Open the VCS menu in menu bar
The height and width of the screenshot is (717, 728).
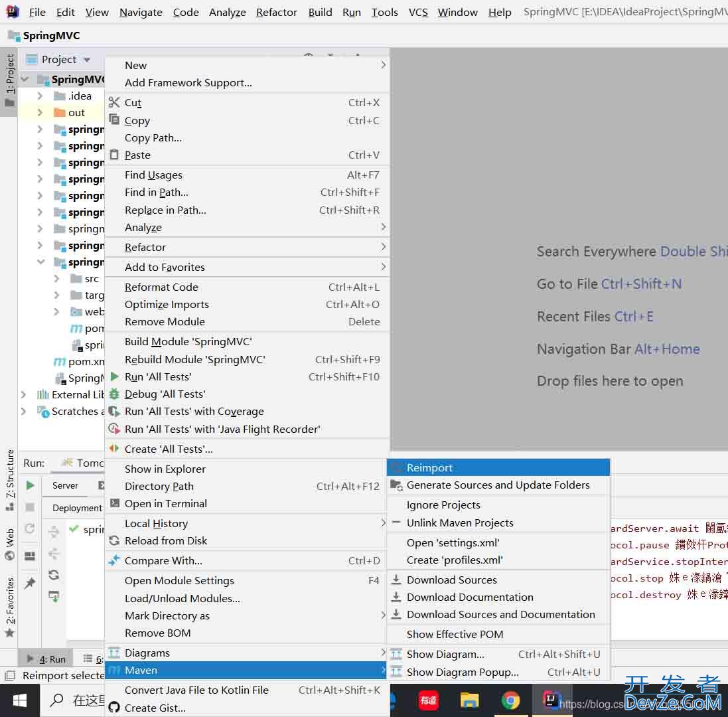tap(418, 12)
